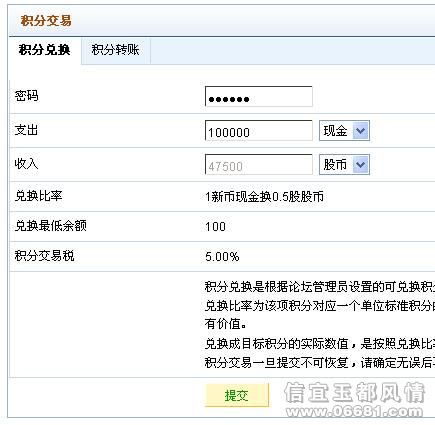Click the minimum balance value 100
435x425 pixels.
click(215, 227)
